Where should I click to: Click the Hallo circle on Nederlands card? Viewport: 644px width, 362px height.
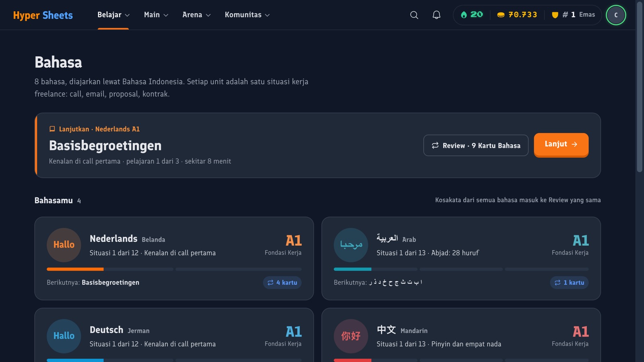(x=64, y=245)
